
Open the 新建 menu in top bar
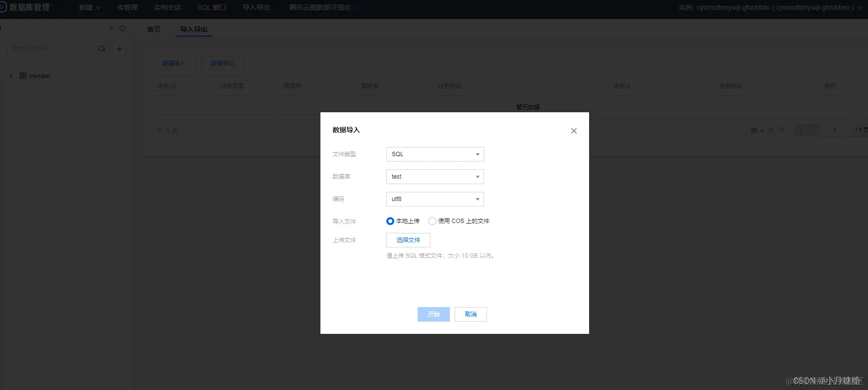point(90,8)
